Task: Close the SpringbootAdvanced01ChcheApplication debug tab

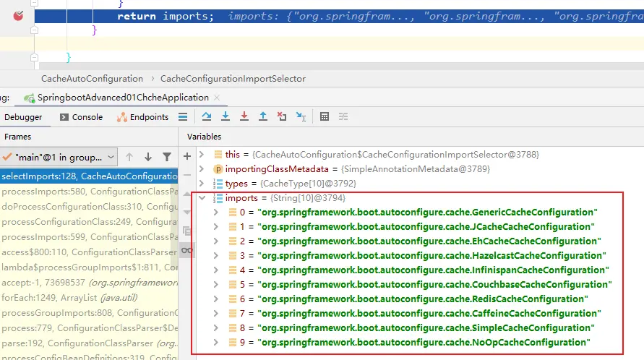Action: click(217, 98)
